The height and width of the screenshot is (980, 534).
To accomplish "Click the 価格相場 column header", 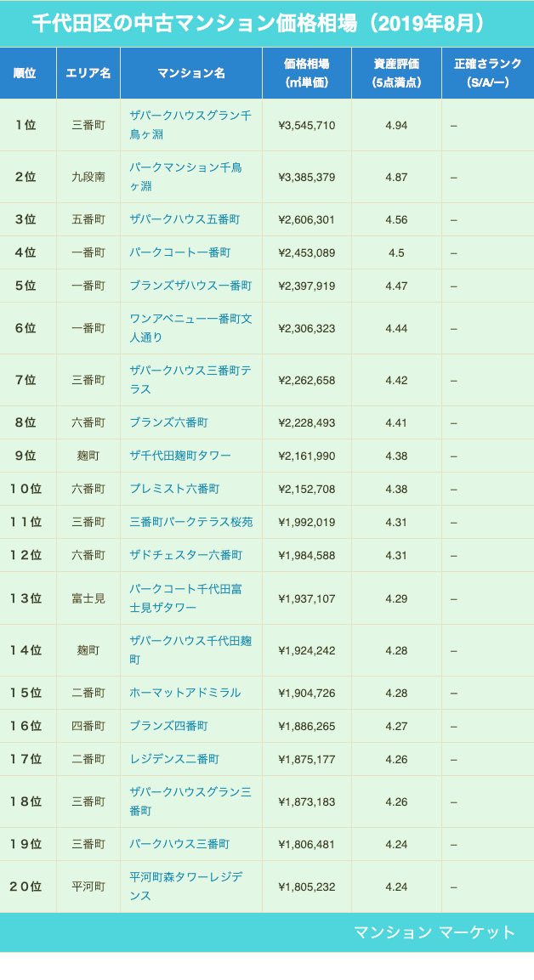I will (x=306, y=73).
